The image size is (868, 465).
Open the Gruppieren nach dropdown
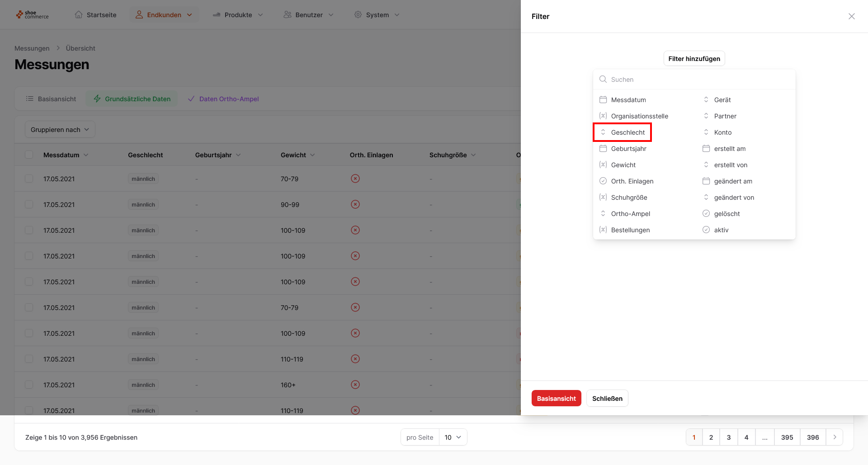[60, 130]
